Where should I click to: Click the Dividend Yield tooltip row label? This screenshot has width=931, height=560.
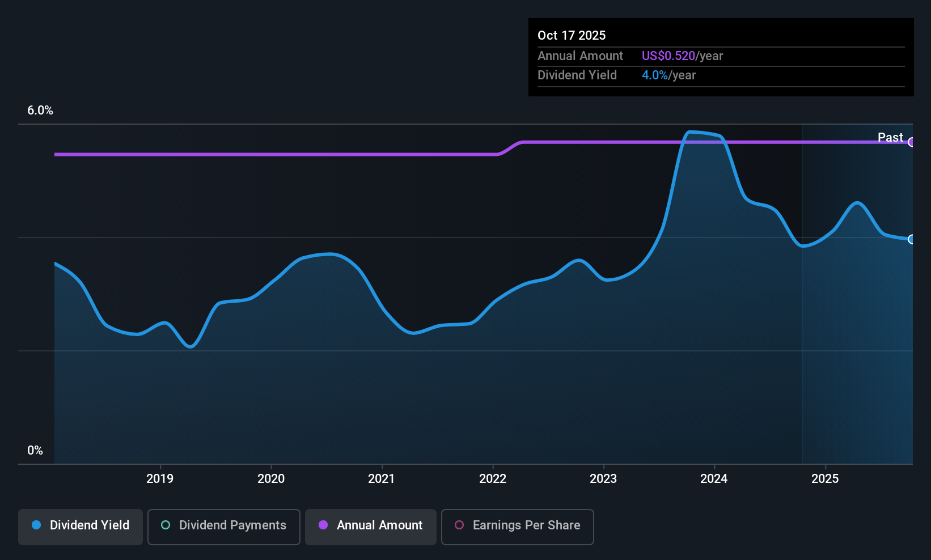(x=577, y=75)
